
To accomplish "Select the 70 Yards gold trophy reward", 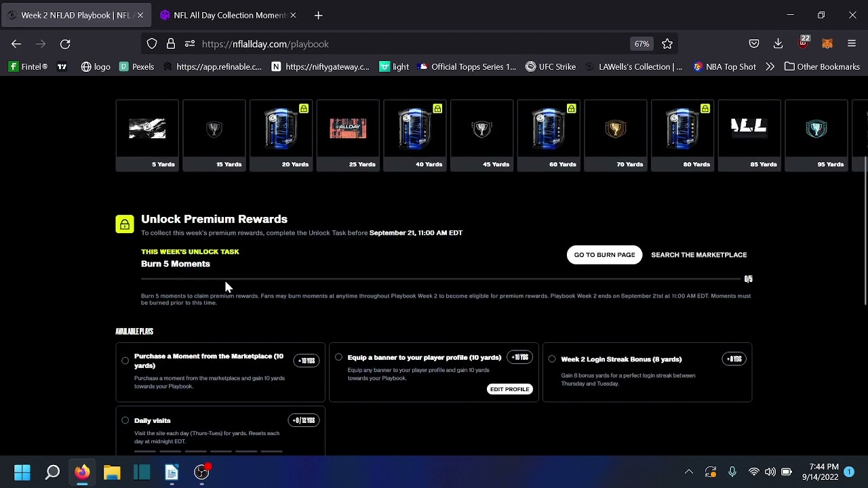I will (616, 136).
